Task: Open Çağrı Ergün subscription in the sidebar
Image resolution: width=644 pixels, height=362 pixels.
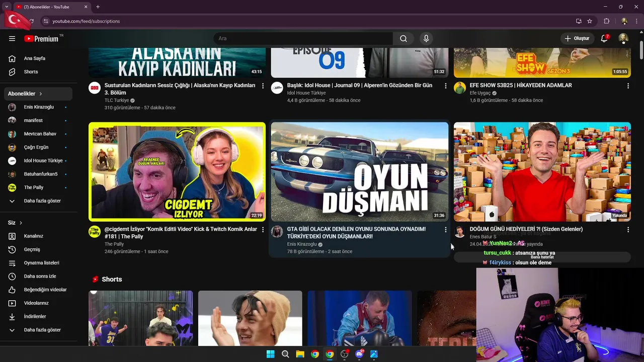Action: coord(36,147)
